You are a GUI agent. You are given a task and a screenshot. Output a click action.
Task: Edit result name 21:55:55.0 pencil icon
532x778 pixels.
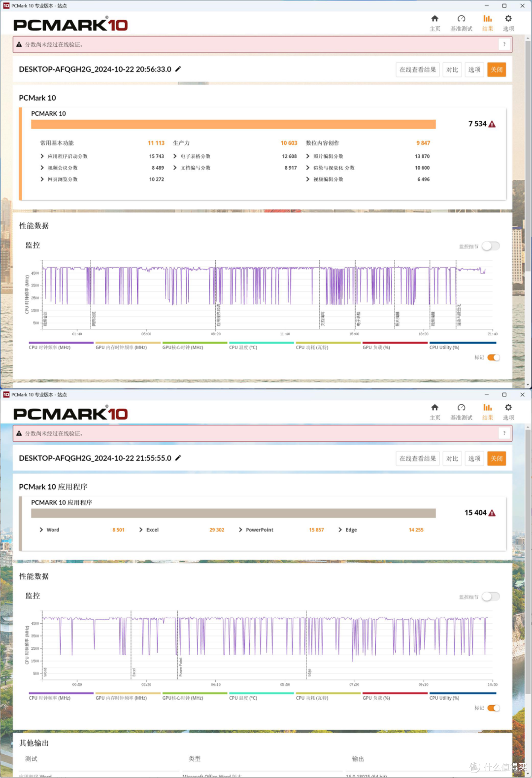178,458
